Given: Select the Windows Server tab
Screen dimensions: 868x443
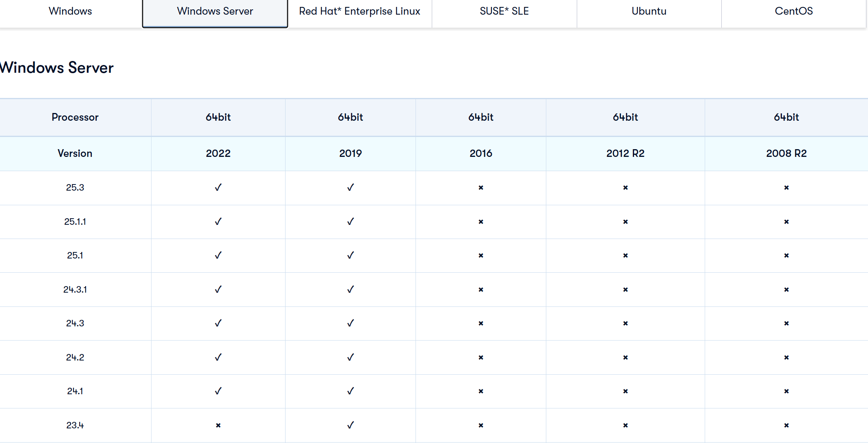Looking at the screenshot, I should 215,11.
